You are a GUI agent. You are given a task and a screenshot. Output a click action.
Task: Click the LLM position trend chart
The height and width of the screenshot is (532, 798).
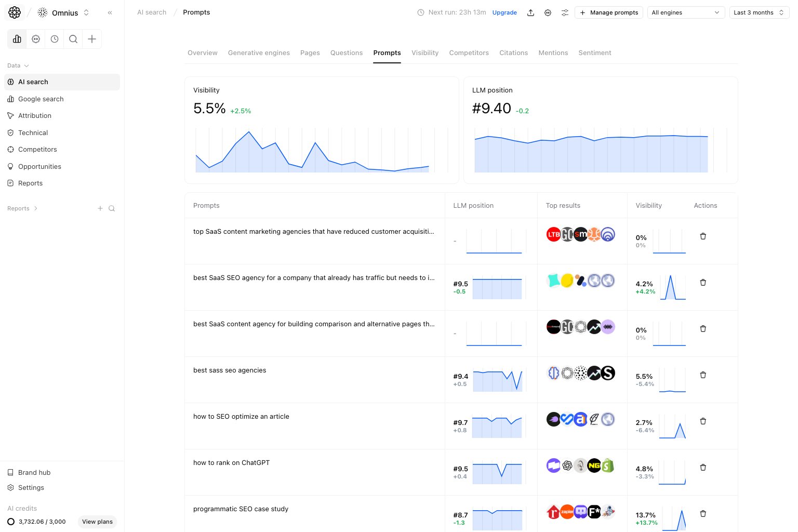tap(601, 150)
